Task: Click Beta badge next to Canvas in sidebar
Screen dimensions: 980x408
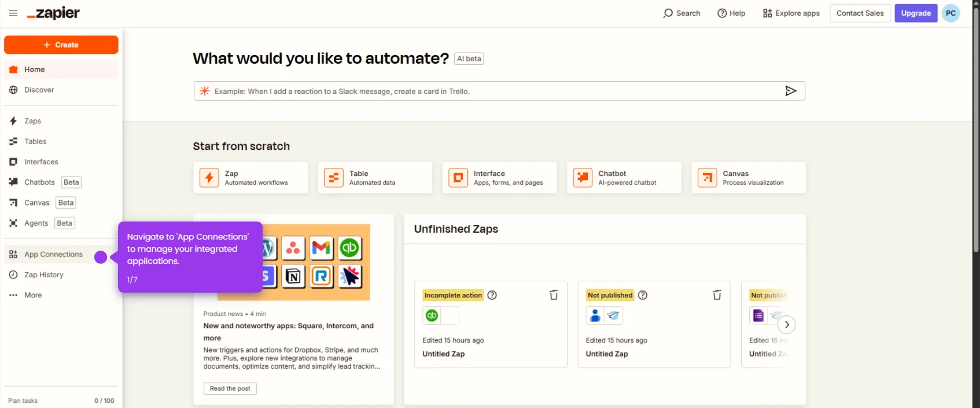Action: [66, 203]
